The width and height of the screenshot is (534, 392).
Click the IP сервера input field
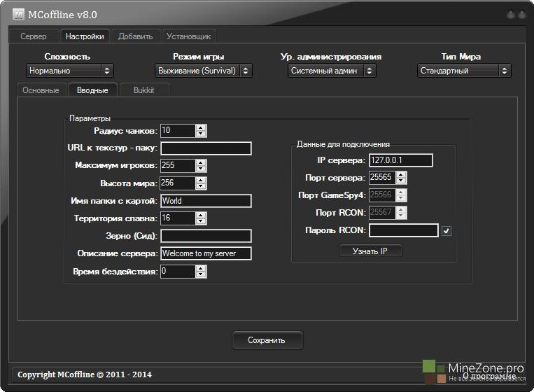click(401, 160)
